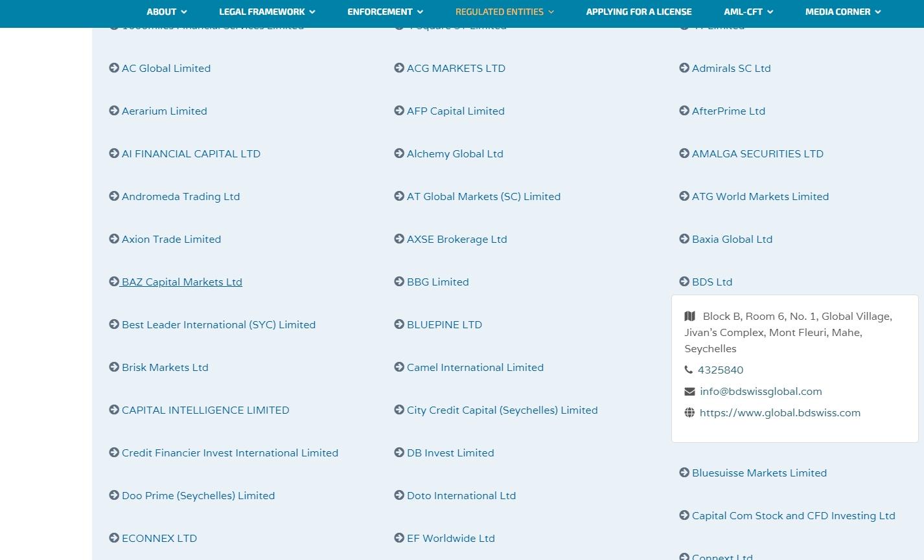Expand the LEGAL FRAMEWORK menu chevron

coord(312,12)
